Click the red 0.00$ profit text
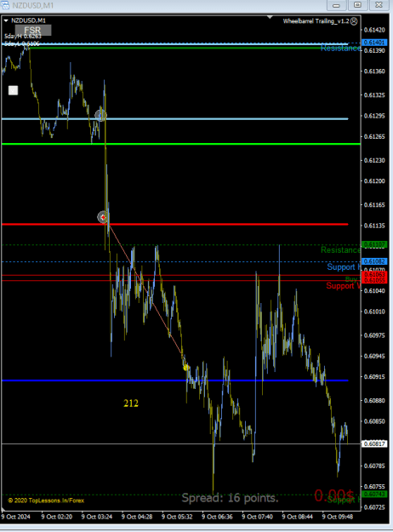Image resolution: width=393 pixels, height=532 pixels. [x=334, y=495]
